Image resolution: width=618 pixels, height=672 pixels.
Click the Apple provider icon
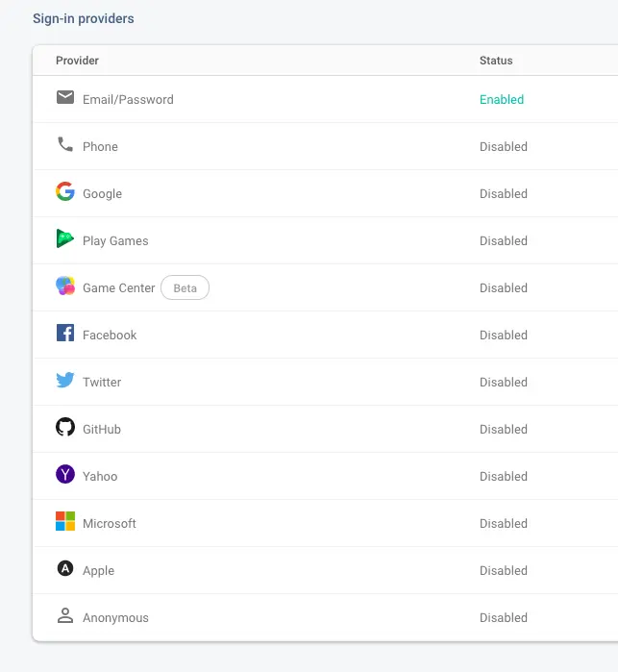(x=65, y=568)
